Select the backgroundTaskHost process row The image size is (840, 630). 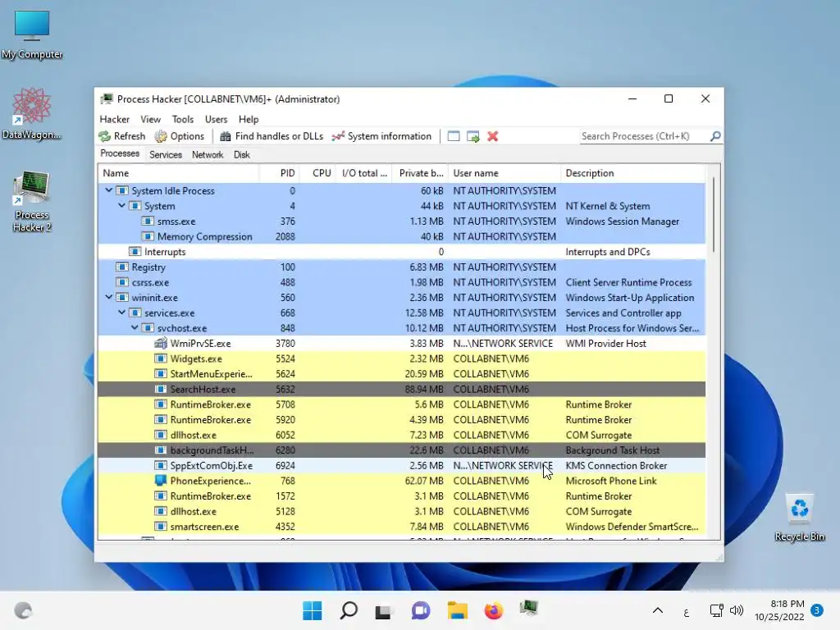[402, 450]
